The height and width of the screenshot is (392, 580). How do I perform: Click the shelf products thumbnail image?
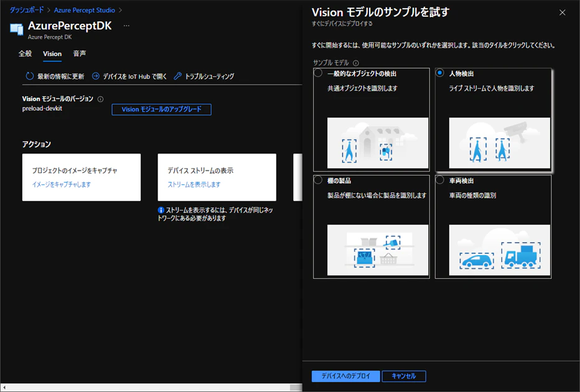tap(378, 250)
